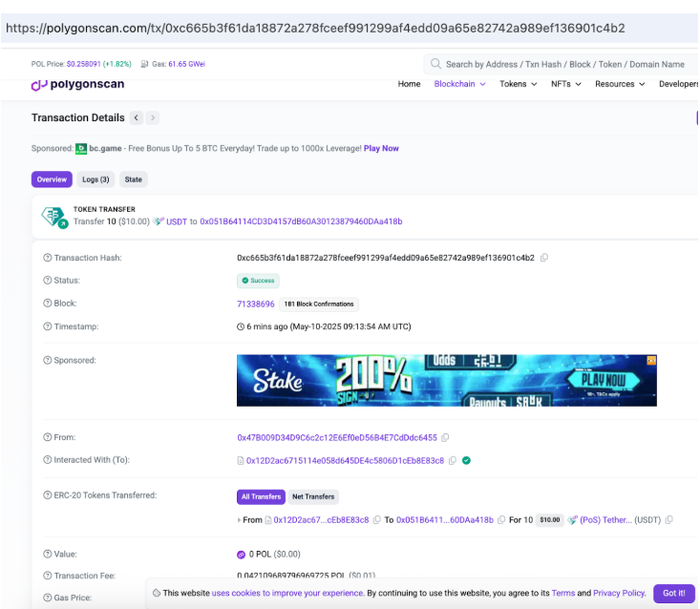Open the Privacy Policy link
The width and height of the screenshot is (700, 609).
[x=619, y=593]
